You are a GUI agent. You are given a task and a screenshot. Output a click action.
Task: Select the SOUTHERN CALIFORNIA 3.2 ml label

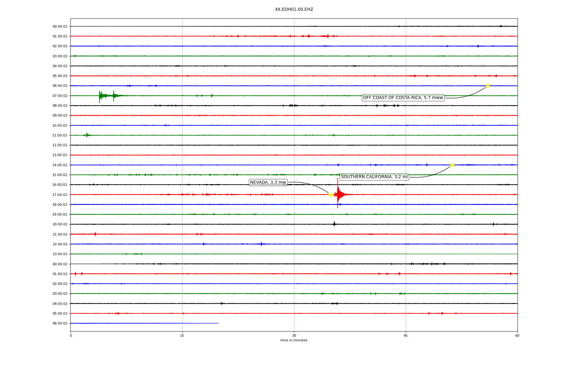[374, 177]
